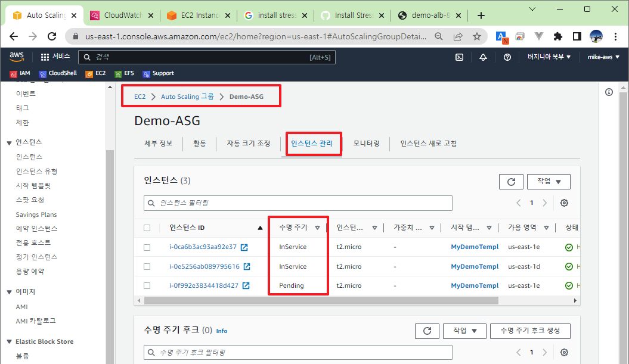Screen dimensions: 629x364
Task: Open instances table settings gear
Action: click(x=564, y=203)
